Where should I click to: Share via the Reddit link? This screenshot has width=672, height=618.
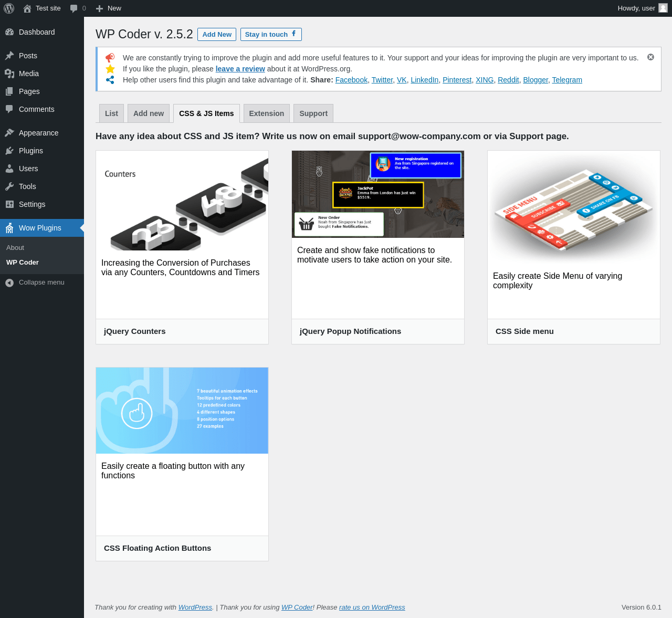point(508,80)
